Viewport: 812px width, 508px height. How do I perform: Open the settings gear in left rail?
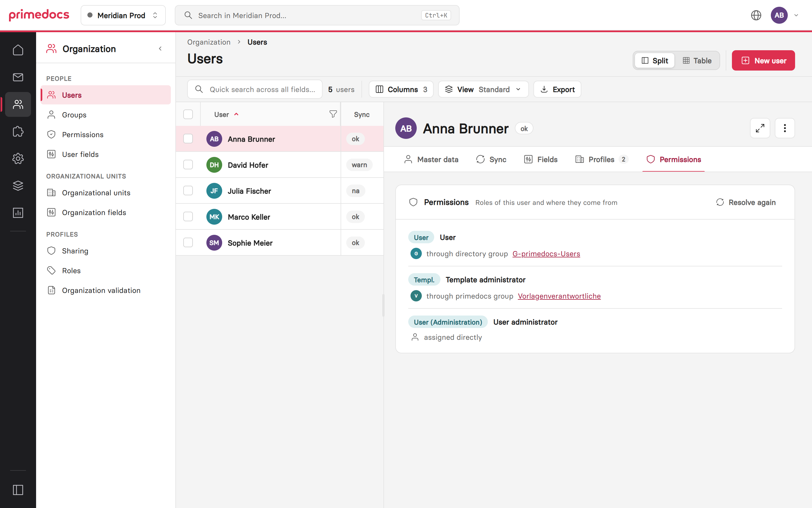tap(18, 159)
